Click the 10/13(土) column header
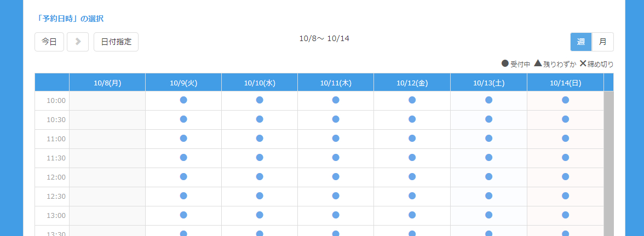The image size is (644, 236). pyautogui.click(x=488, y=83)
